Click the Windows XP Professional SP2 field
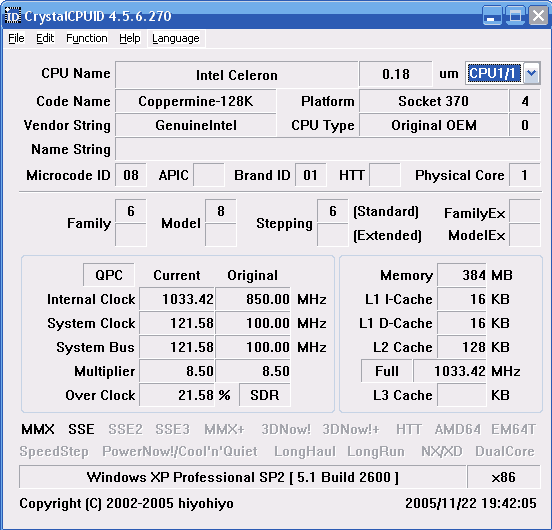Screen dimensions: 552x530 (x=243, y=477)
